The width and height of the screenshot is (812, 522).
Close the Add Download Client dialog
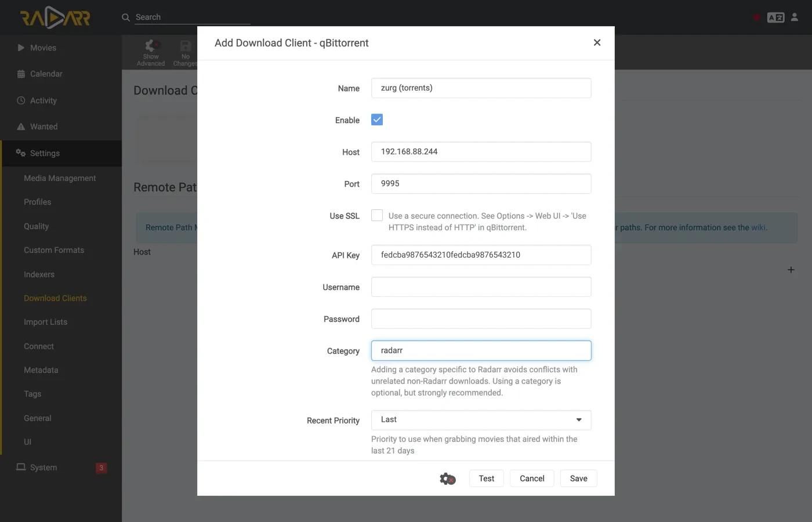pyautogui.click(x=597, y=42)
